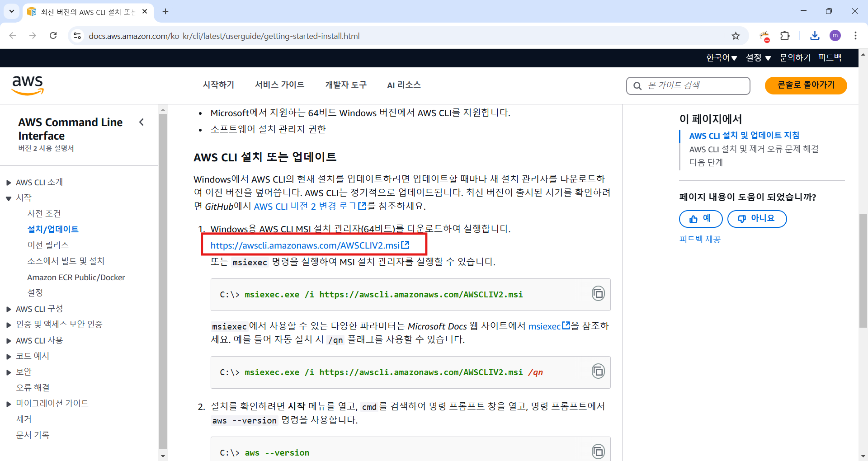The width and height of the screenshot is (868, 461).
Task: Close the AWS CLI install tab
Action: point(145,11)
